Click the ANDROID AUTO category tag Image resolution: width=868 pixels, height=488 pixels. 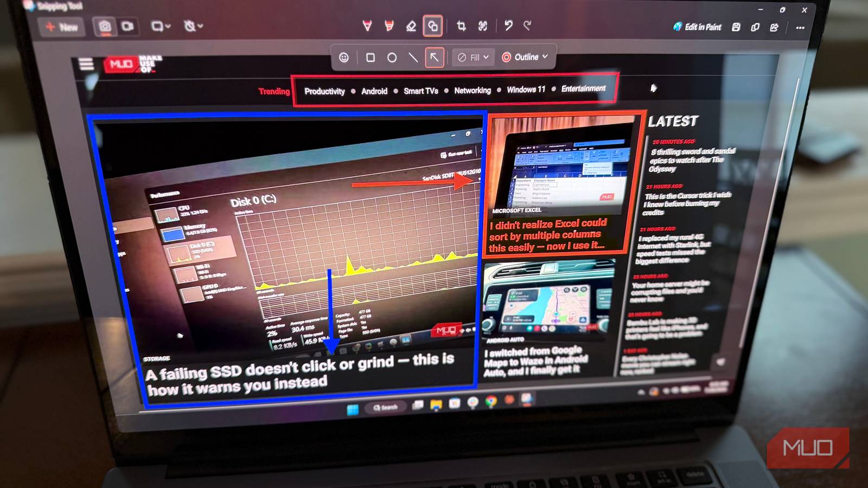505,340
